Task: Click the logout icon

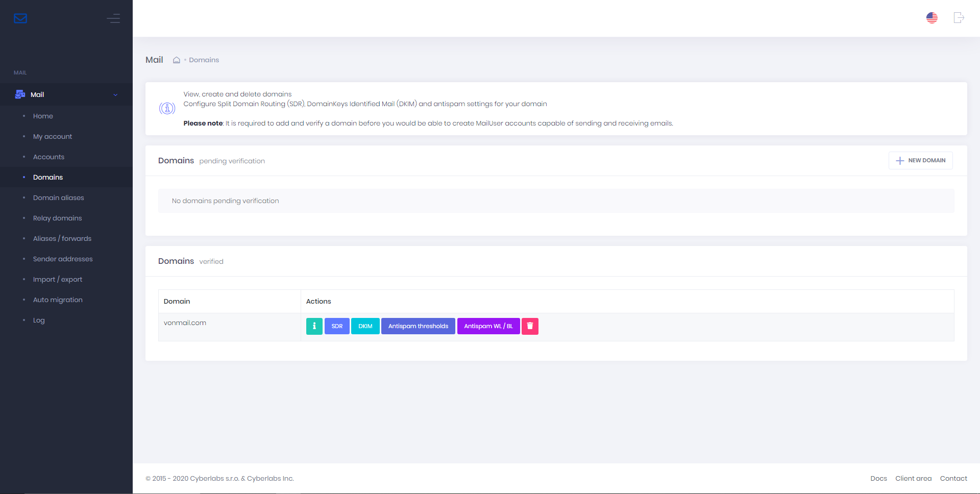Action: [x=959, y=18]
